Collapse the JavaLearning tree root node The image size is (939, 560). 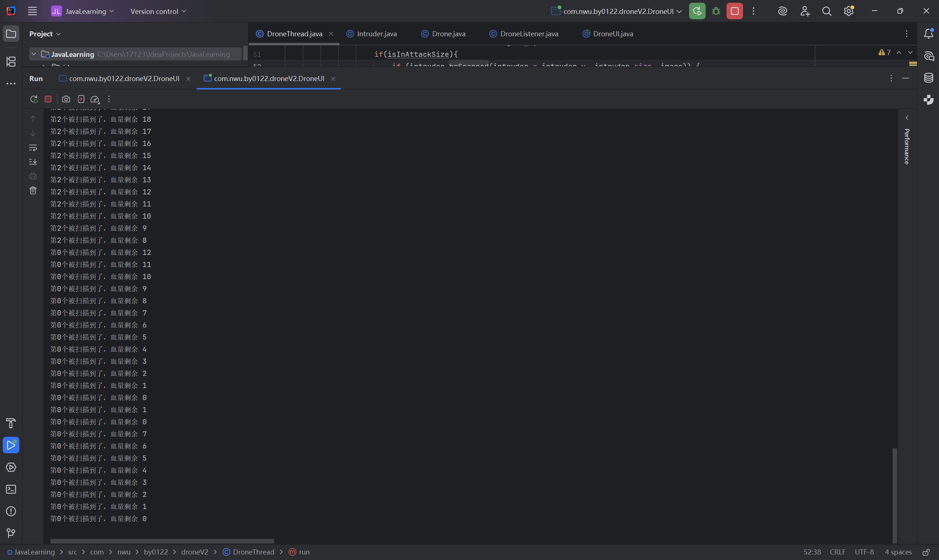click(34, 54)
